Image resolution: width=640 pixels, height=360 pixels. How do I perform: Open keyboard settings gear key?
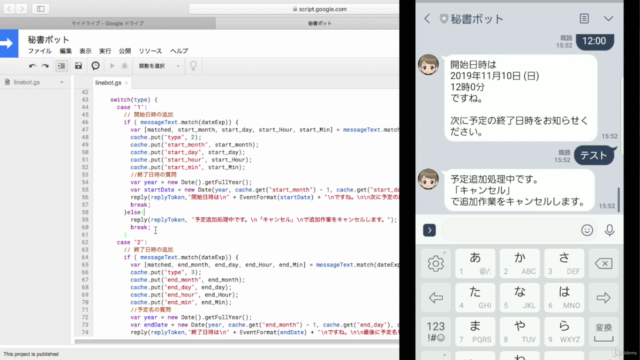click(436, 264)
